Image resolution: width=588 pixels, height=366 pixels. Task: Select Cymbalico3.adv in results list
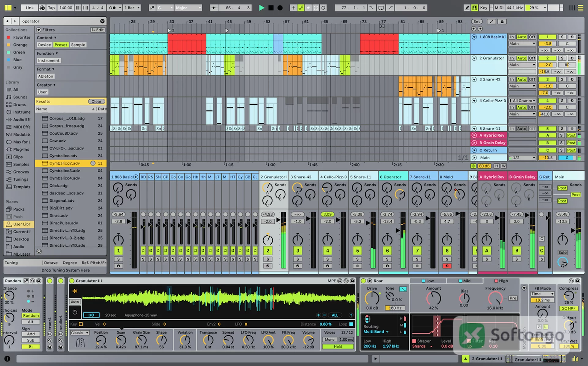pos(70,171)
